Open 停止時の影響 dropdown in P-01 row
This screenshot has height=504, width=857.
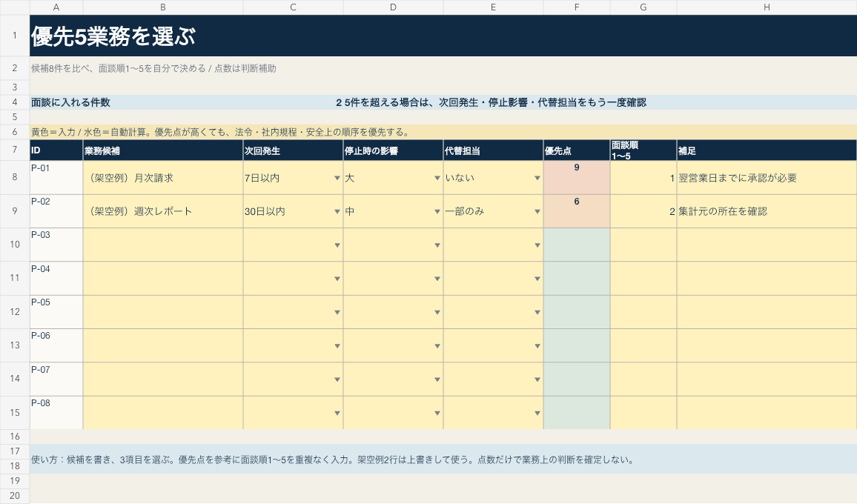pos(437,178)
